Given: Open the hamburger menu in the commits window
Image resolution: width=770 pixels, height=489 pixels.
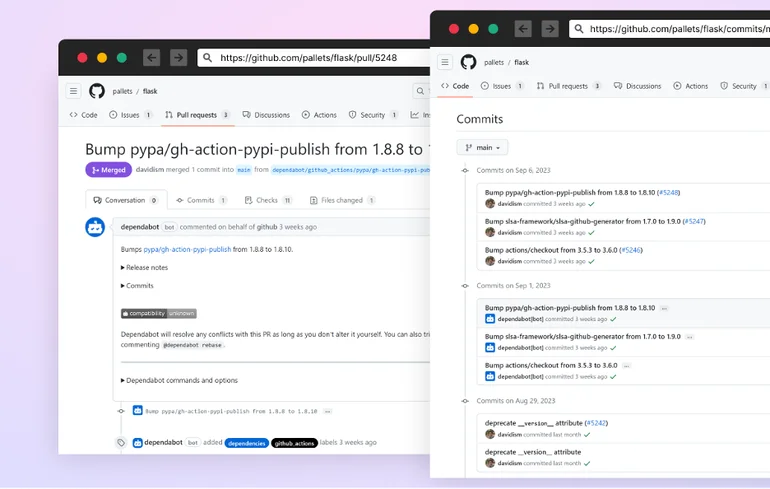Looking at the screenshot, I should click(445, 62).
